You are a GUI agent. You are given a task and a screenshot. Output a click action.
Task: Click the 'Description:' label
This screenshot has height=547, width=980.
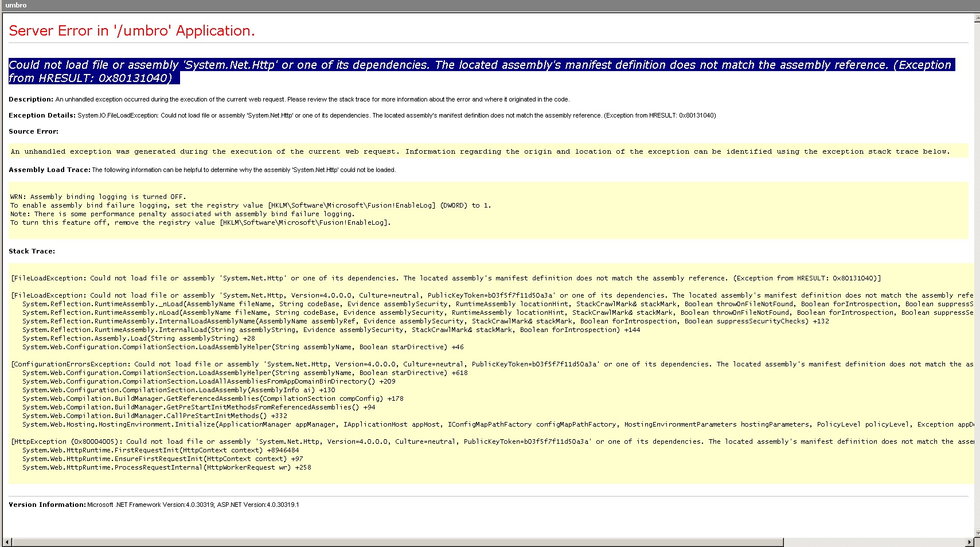(x=31, y=99)
